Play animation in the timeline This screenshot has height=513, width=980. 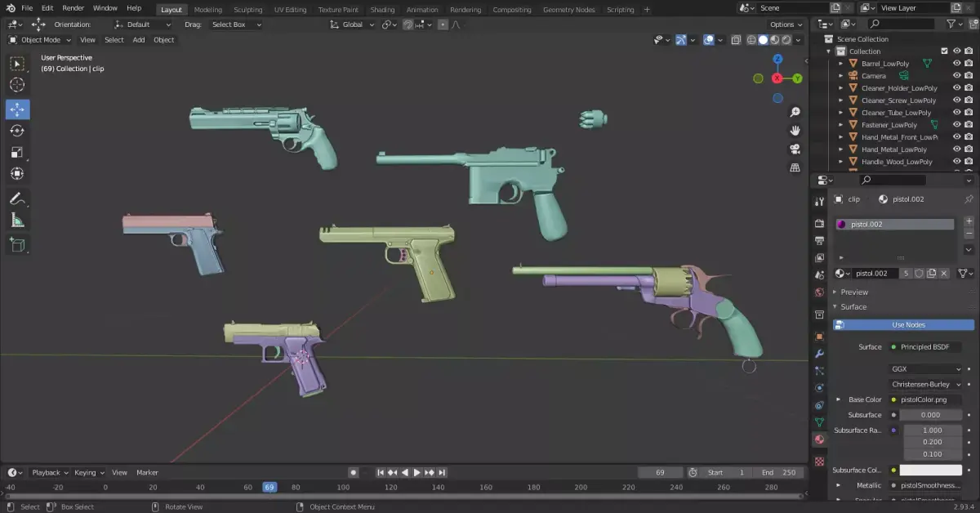(x=416, y=472)
